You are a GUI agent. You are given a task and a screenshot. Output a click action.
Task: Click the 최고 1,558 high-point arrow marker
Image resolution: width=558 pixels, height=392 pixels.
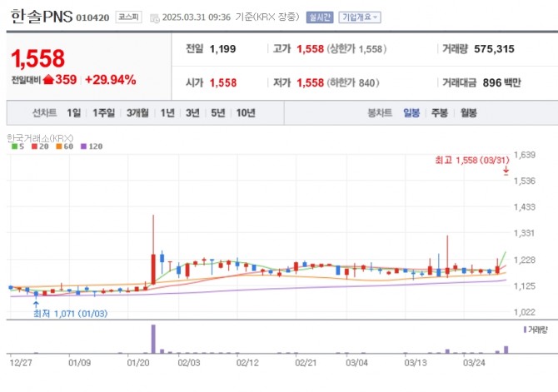click(x=506, y=171)
